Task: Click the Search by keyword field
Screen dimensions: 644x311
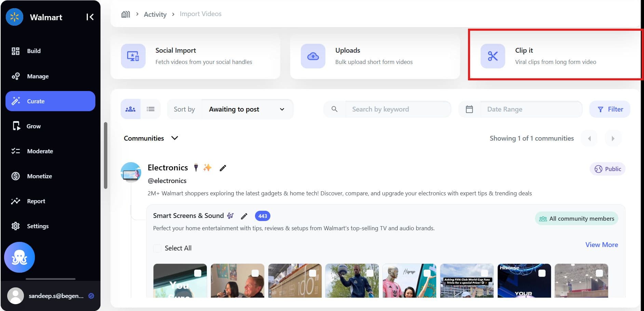Action: coord(398,109)
